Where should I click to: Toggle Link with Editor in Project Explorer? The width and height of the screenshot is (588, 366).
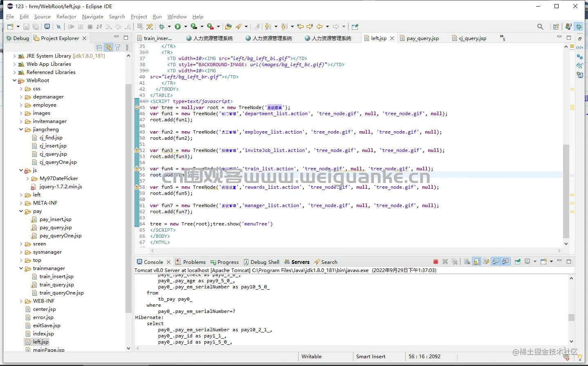coord(108,47)
